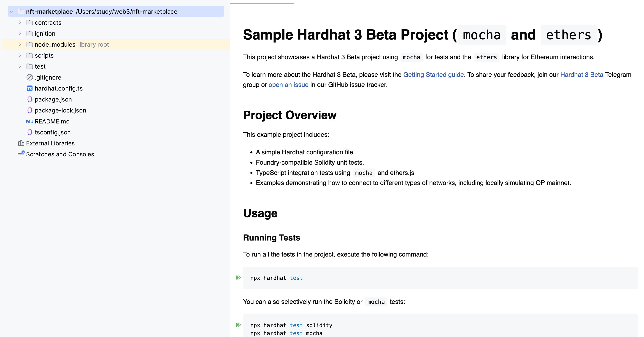This screenshot has width=644, height=337.
Task: Click the JSON icon beside package.json
Action: 30,99
